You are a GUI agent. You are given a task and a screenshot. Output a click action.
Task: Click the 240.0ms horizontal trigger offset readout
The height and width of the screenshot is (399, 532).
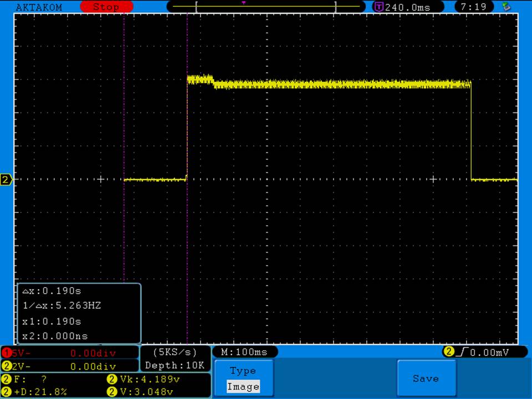pyautogui.click(x=407, y=7)
